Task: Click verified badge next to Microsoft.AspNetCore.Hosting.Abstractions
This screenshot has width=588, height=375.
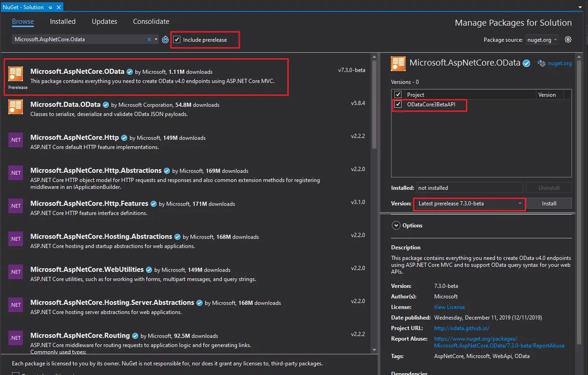Action: click(x=178, y=237)
